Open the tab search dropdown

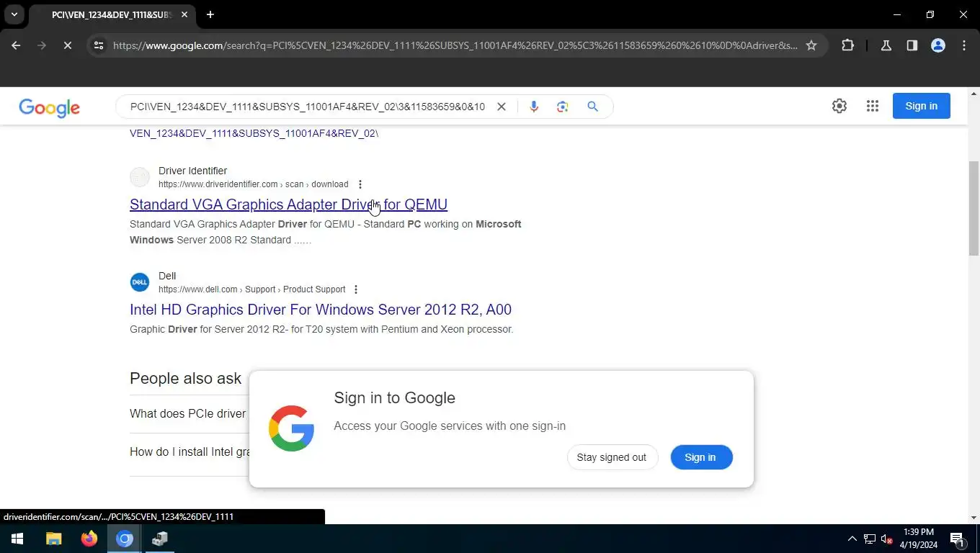click(x=14, y=14)
